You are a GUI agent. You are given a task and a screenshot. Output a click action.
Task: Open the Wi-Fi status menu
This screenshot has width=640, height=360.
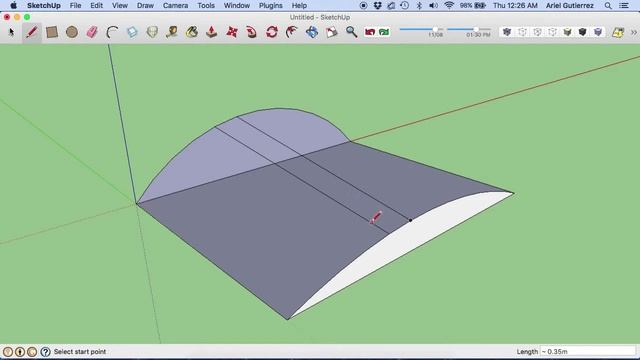tap(449, 6)
